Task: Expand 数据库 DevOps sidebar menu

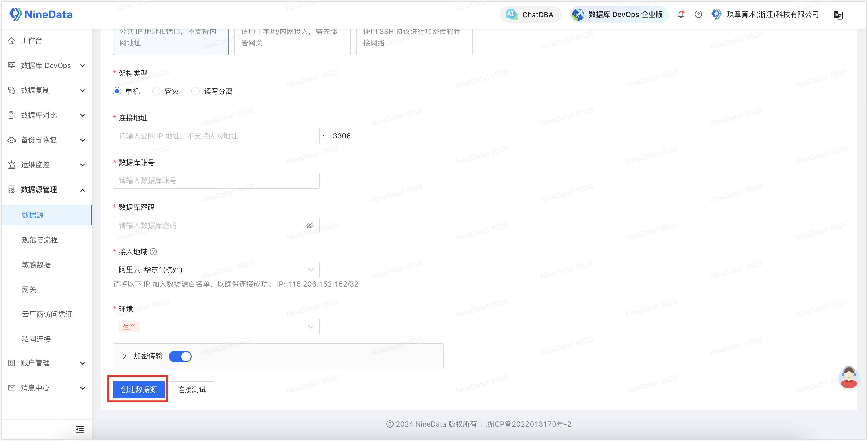Action: point(47,65)
